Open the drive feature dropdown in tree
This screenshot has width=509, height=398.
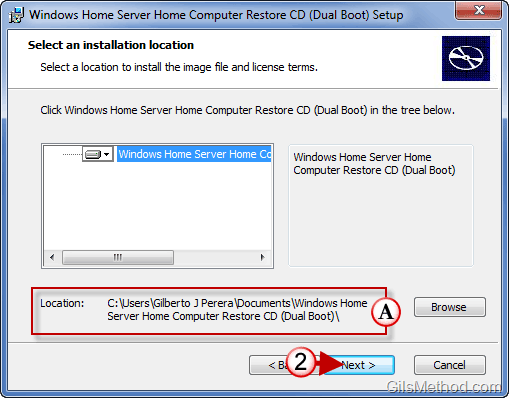click(x=97, y=154)
